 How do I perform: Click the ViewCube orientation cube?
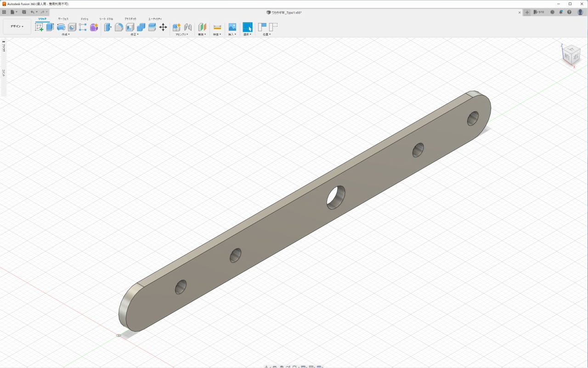(571, 55)
